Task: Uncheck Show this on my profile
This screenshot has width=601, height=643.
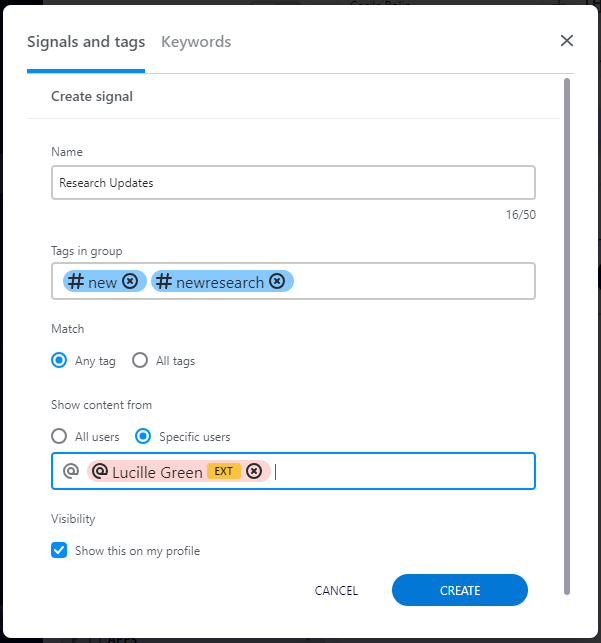Action: point(59,550)
